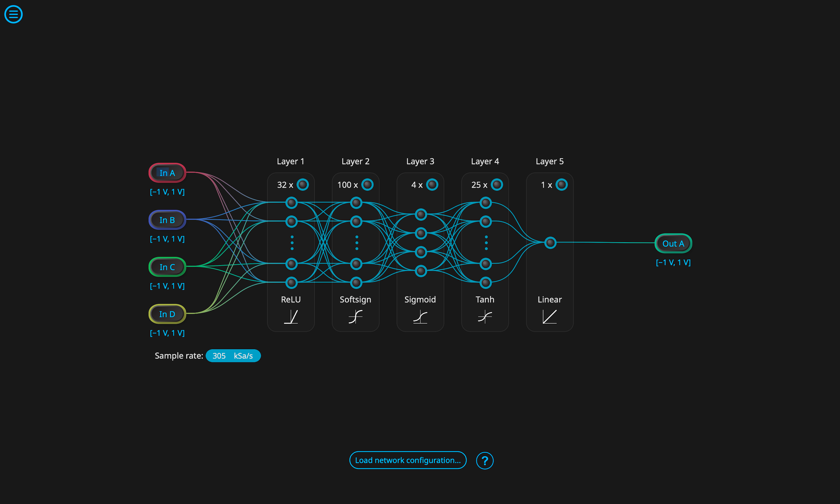Click the In B input node
The image size is (840, 504).
tap(167, 220)
